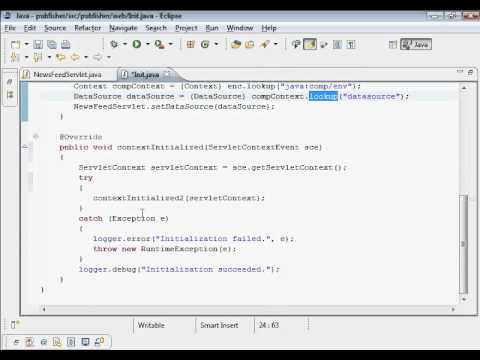Viewport: 480px width, 360px height.
Task: Open the Next Annotation dropdown arrow
Action: pos(26,57)
